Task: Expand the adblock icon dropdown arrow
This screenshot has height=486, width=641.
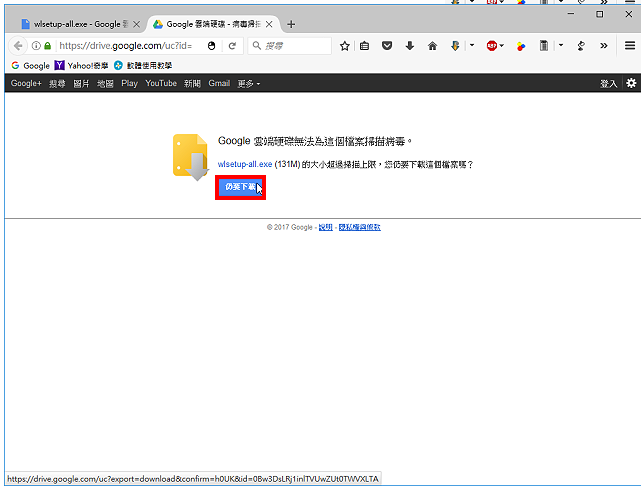Action: point(502,45)
